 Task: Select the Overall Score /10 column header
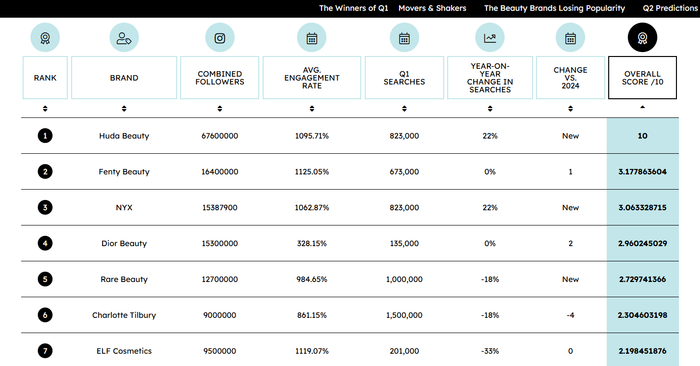[642, 78]
